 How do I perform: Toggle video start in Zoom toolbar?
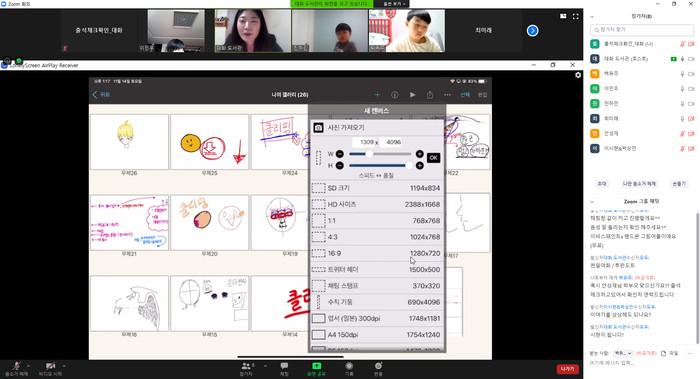(x=50, y=368)
